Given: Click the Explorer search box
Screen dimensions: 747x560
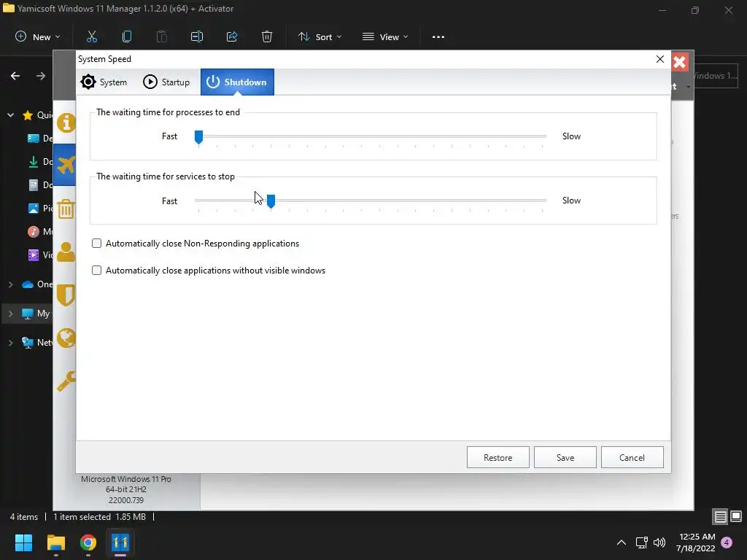Looking at the screenshot, I should pos(716,76).
